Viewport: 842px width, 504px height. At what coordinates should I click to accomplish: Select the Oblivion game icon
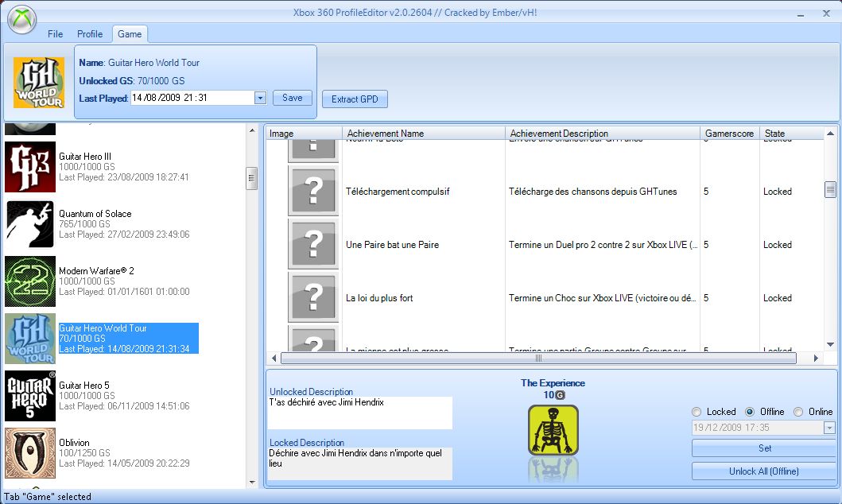tap(30, 453)
